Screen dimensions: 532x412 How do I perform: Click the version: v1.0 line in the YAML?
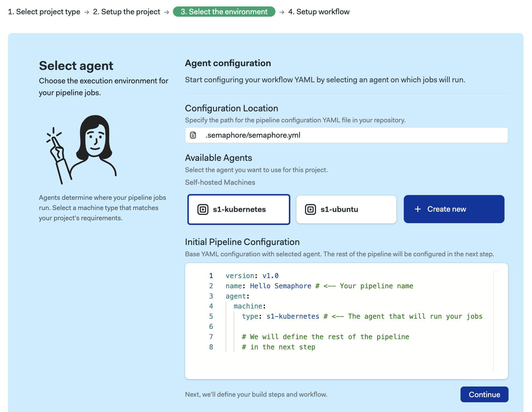252,276
